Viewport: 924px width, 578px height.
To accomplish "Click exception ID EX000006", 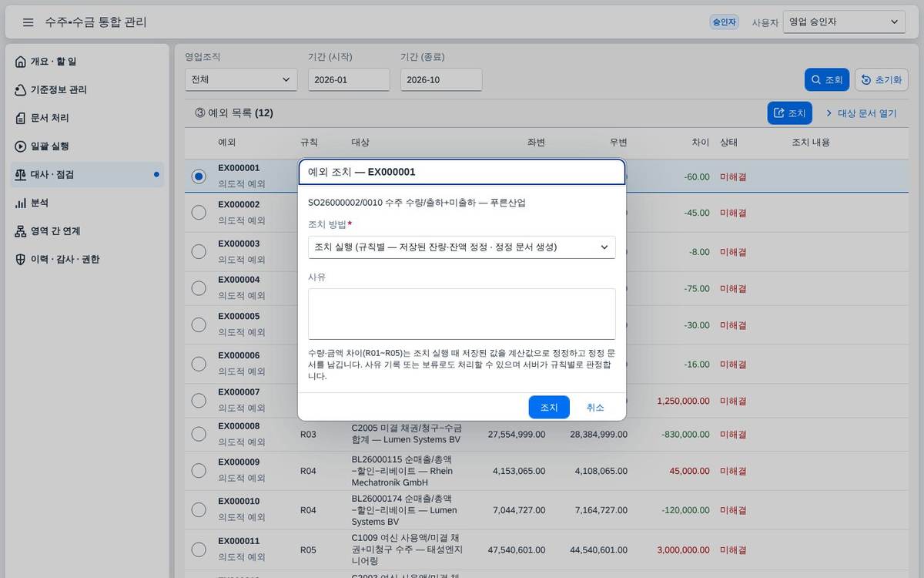I will (x=239, y=355).
